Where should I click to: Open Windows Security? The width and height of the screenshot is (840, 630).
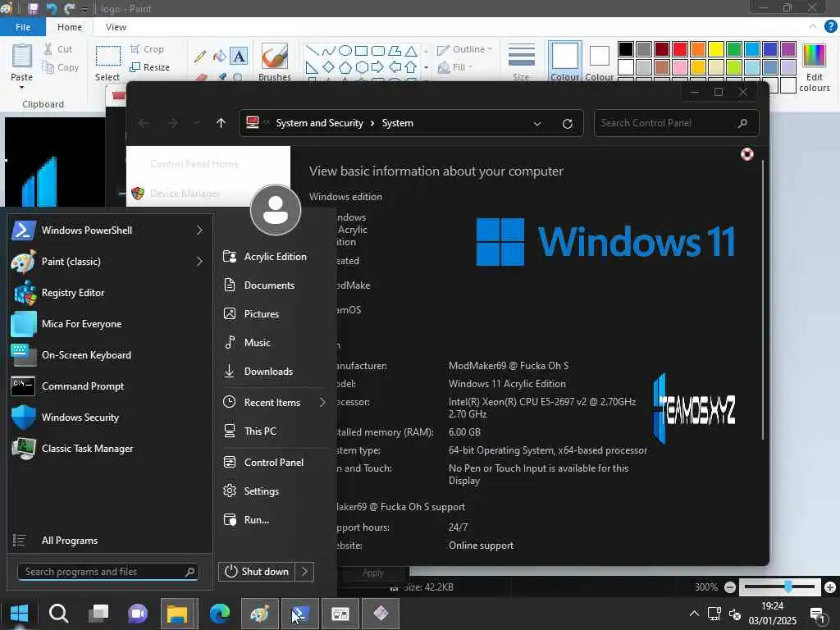point(110,418)
